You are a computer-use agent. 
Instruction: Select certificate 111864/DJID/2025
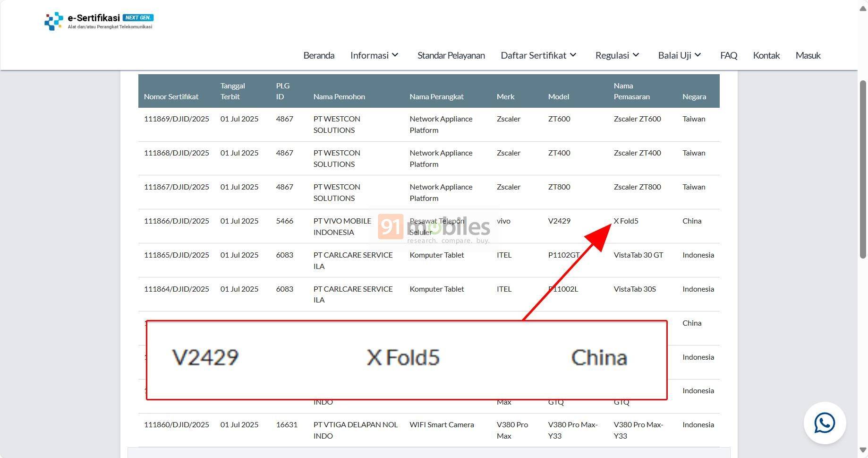[176, 289]
